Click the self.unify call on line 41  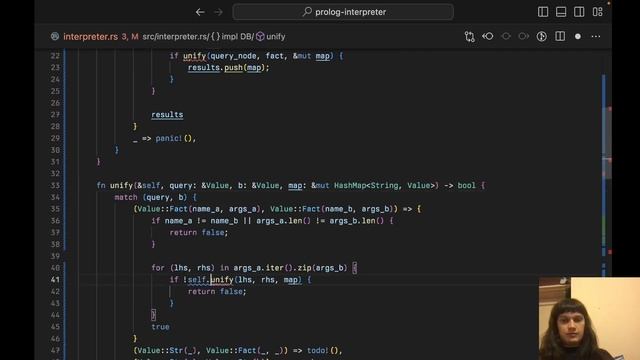coord(211,280)
